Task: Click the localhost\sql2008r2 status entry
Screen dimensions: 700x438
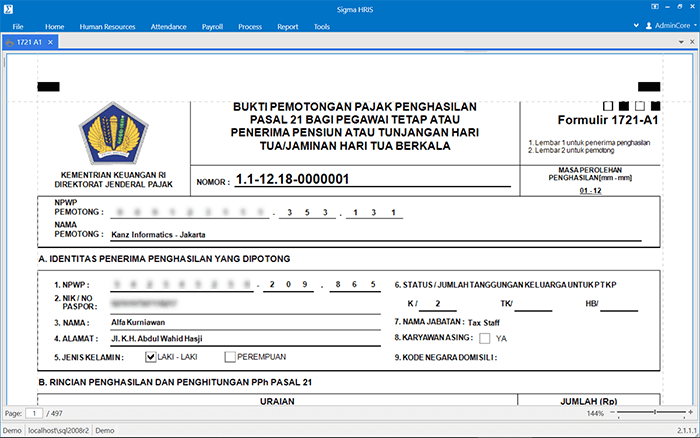Action: (x=58, y=430)
